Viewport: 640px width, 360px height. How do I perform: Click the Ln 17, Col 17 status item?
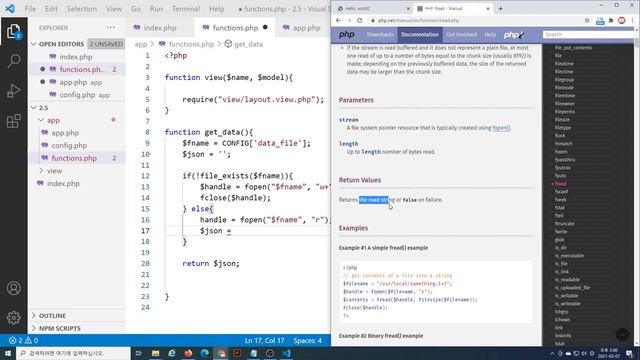[x=264, y=340]
